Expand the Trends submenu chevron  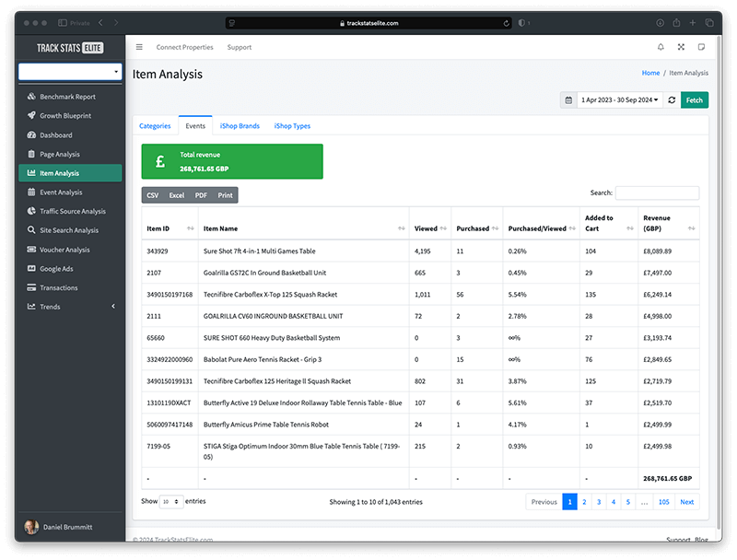click(x=113, y=307)
